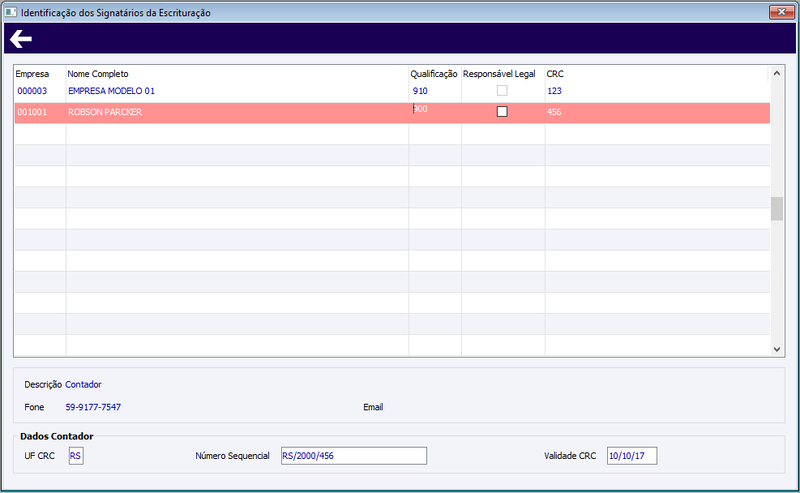The image size is (800, 493).
Task: Click the Número Sequencial input field
Action: pyautogui.click(x=354, y=456)
